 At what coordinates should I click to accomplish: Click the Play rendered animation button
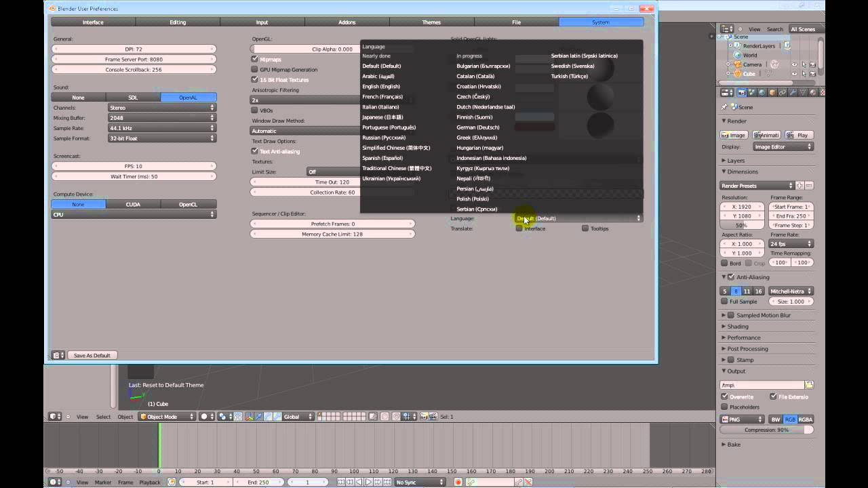(799, 135)
